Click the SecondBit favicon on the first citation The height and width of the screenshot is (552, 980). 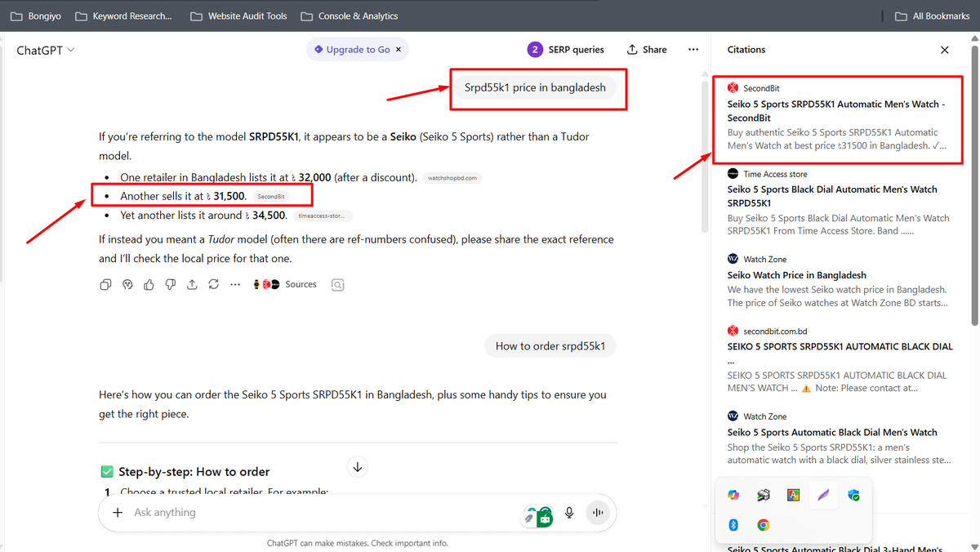pos(733,88)
